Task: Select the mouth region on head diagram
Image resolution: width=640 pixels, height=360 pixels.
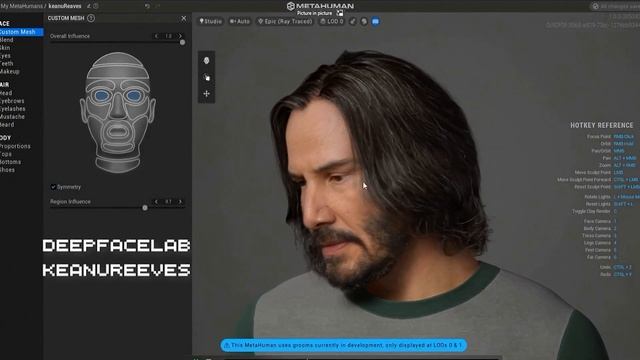Action: 118,132
